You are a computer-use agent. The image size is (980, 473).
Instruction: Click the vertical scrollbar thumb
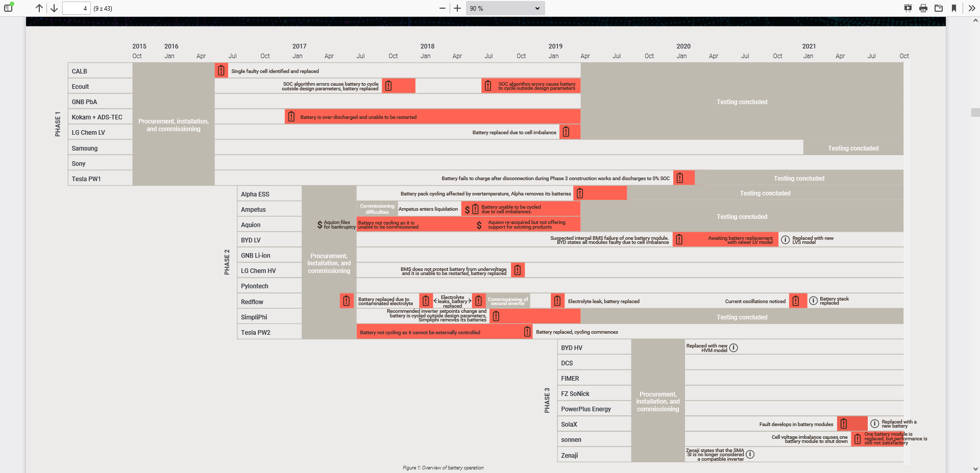coord(975,113)
